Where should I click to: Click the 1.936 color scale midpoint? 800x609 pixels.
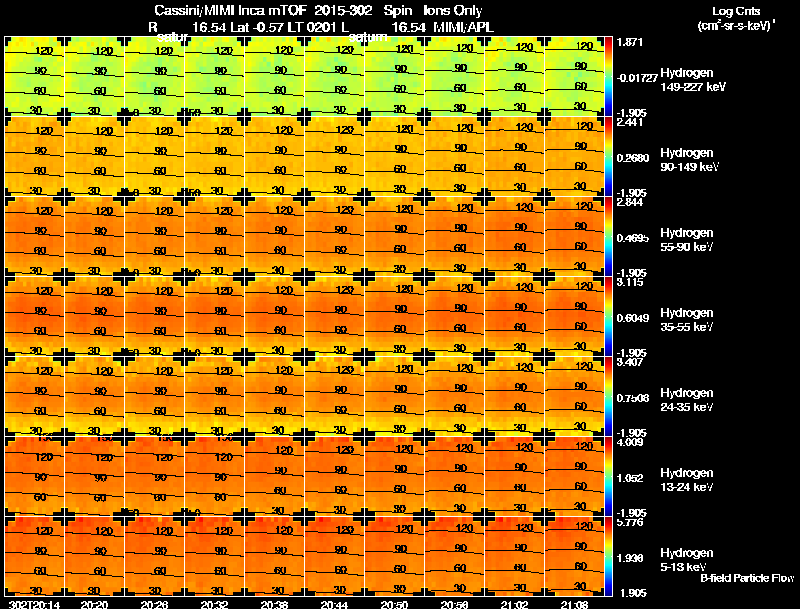point(630,559)
